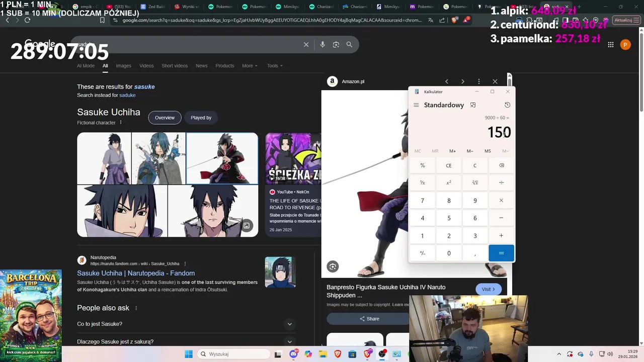Switch to Products search tab
Image resolution: width=644 pixels, height=362 pixels.
[x=224, y=66]
